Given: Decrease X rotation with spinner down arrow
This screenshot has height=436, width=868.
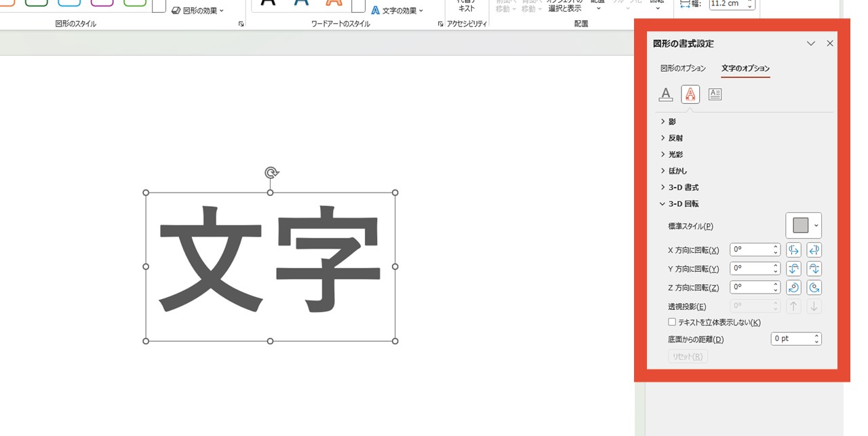Looking at the screenshot, I should point(776,253).
